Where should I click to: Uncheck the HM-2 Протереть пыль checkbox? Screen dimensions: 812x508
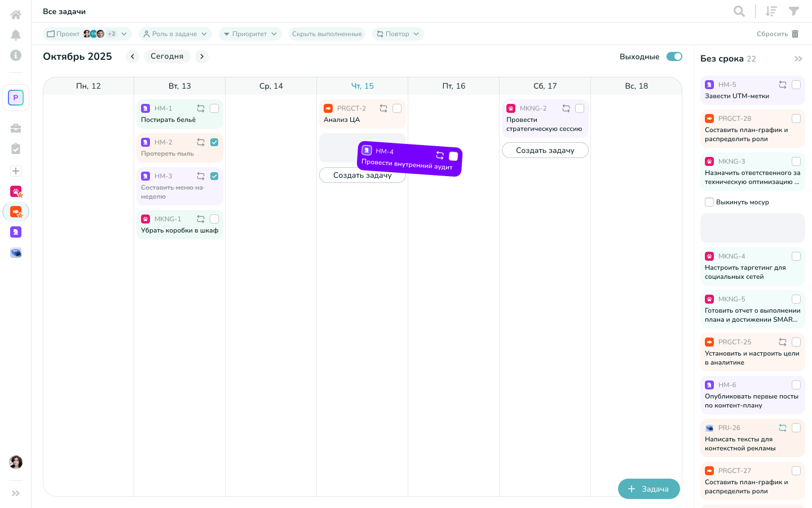[214, 142]
